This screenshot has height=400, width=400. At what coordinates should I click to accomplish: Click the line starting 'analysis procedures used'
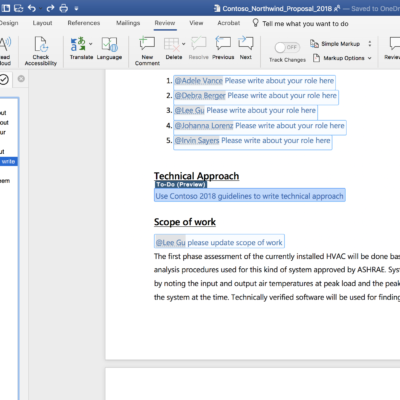click(x=277, y=270)
